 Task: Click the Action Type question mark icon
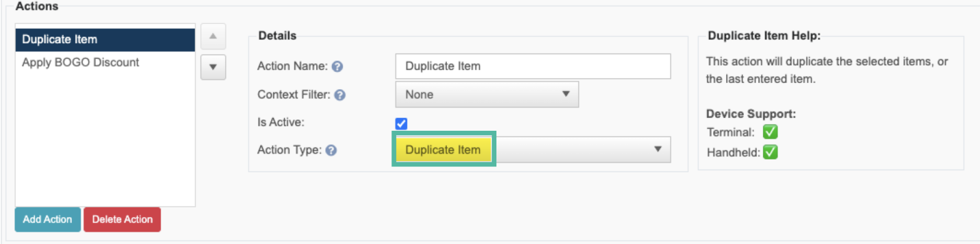331,151
